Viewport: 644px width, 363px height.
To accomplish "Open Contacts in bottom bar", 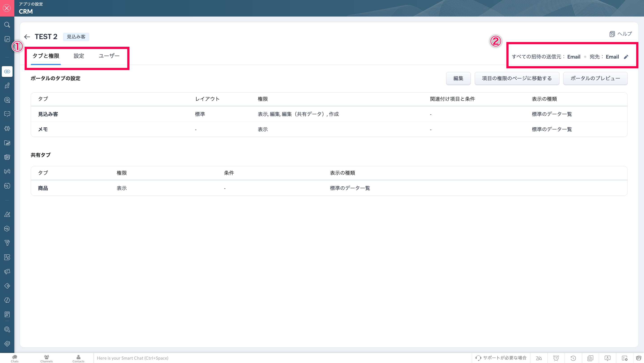I will 78,358.
